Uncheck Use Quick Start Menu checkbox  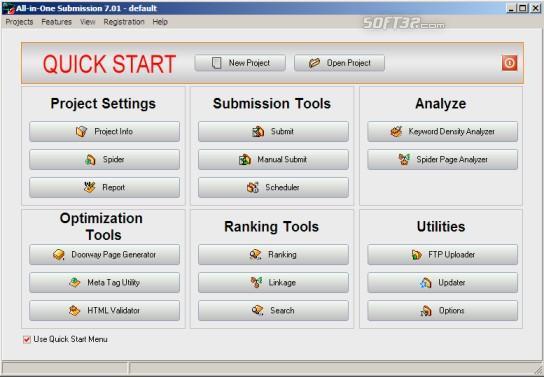pyautogui.click(x=27, y=340)
